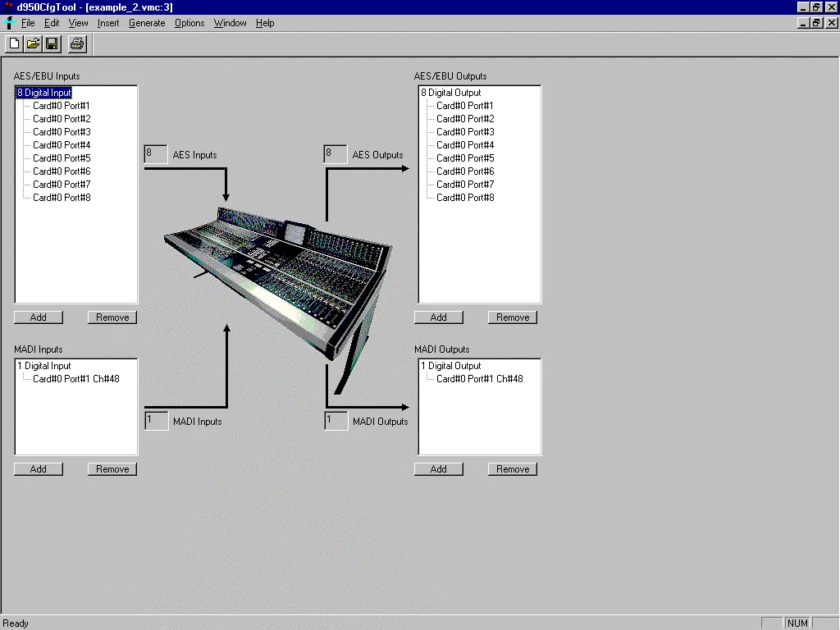
Task: Open the Window menu
Action: [x=230, y=23]
